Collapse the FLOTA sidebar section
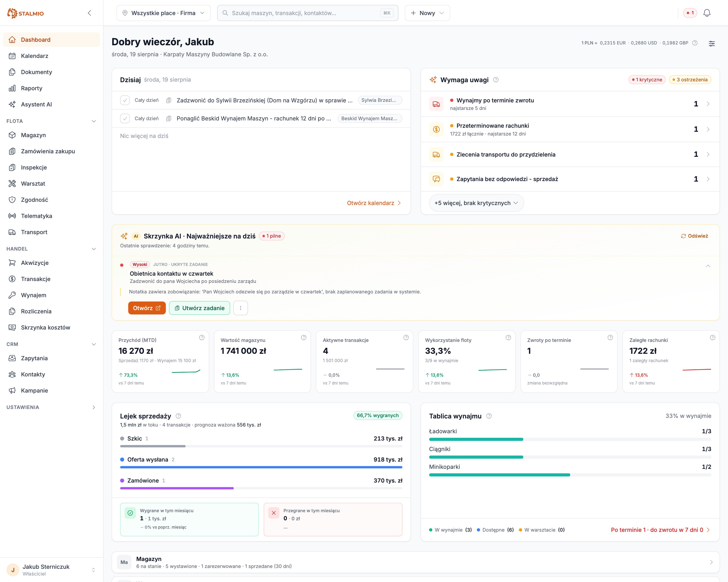The image size is (728, 582). click(94, 121)
